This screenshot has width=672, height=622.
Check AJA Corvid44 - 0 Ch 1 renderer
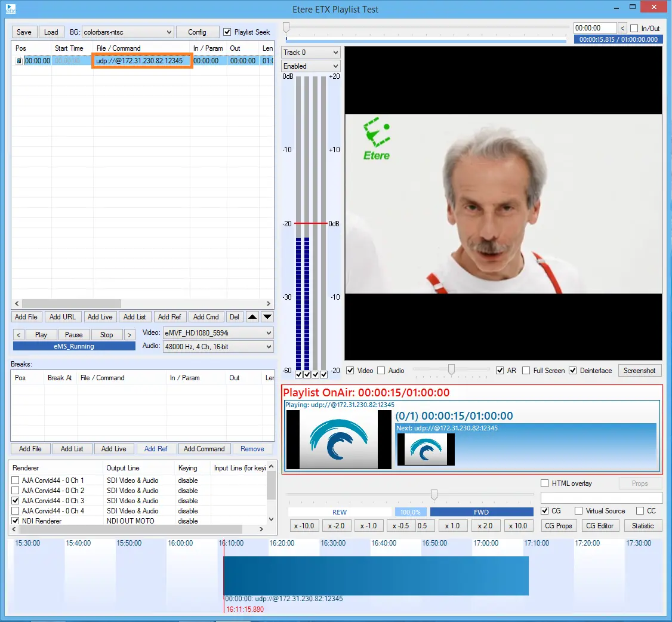[x=16, y=481]
